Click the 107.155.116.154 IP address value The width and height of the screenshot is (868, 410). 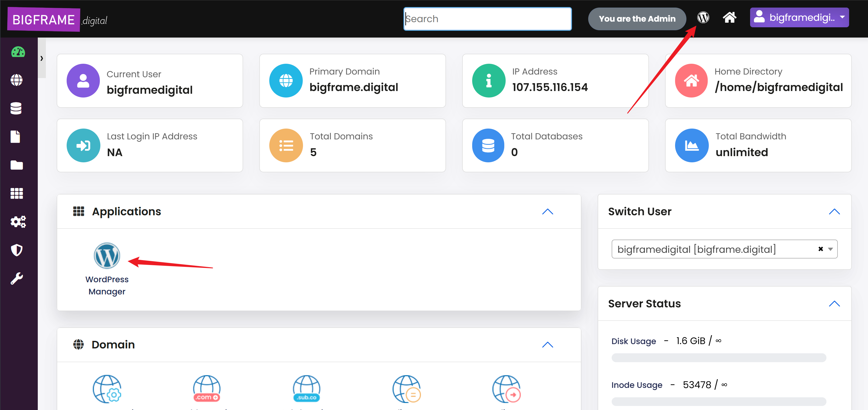[550, 87]
